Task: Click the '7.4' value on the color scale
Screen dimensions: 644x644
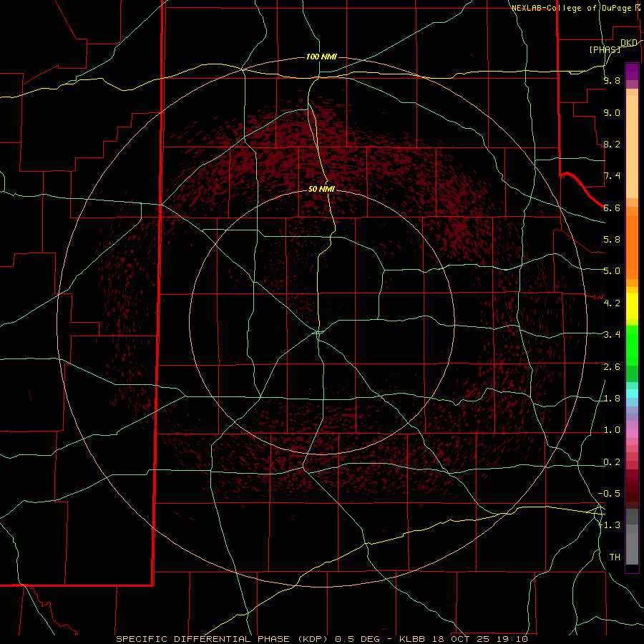Action: pos(612,176)
